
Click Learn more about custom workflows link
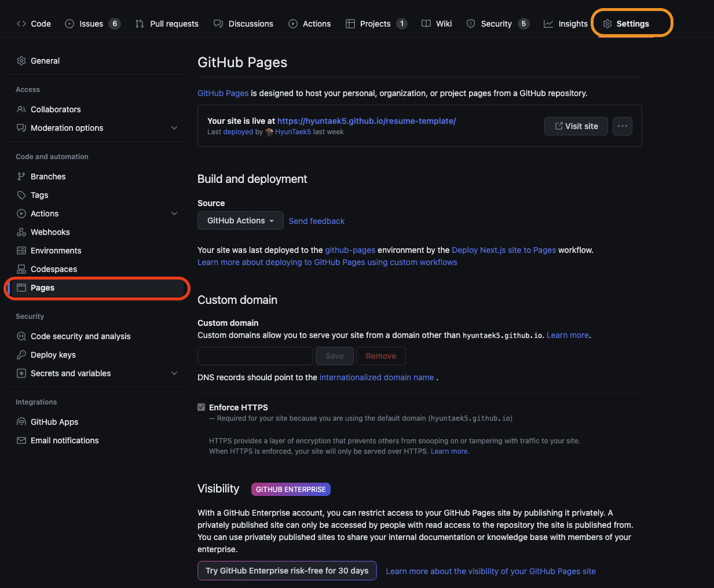pyautogui.click(x=327, y=262)
